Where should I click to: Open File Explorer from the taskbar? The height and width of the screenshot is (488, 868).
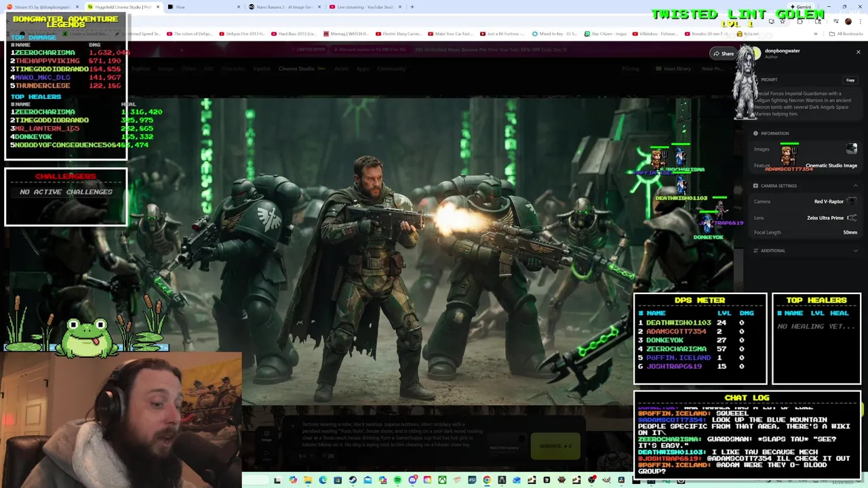tap(308, 481)
